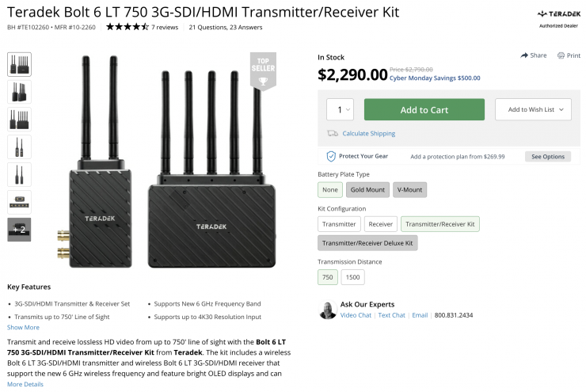Expand Show More key features
This screenshot has width=586, height=392.
[23, 327]
